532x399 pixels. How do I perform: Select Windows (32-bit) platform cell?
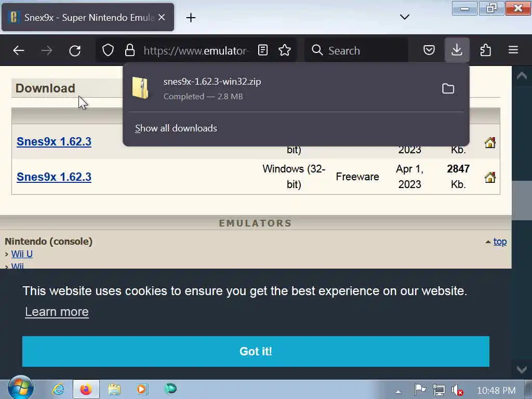(x=294, y=177)
